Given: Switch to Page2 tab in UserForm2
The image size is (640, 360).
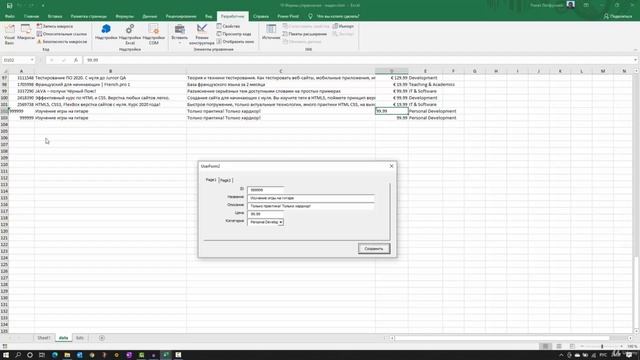Looking at the screenshot, I should [x=225, y=180].
